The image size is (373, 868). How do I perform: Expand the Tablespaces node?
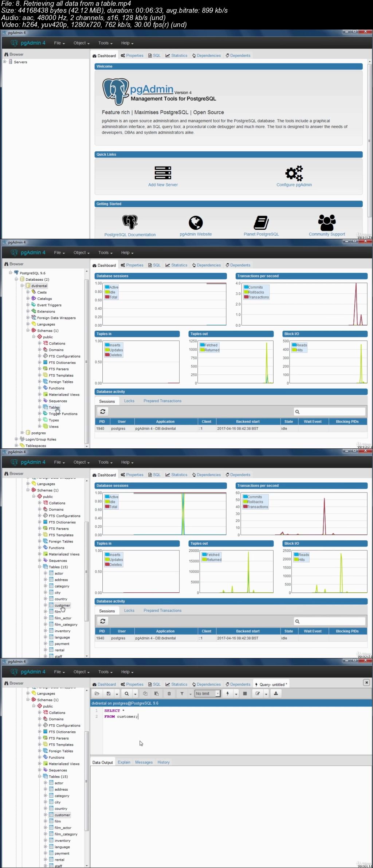[x=16, y=445]
